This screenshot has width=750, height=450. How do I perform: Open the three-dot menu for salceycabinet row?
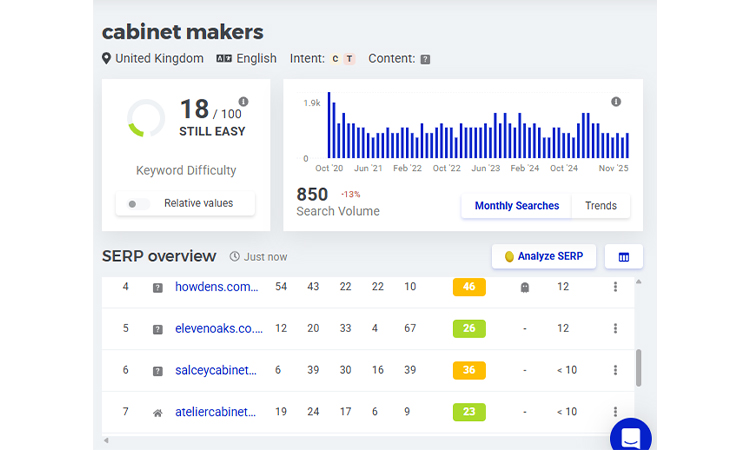tap(615, 370)
